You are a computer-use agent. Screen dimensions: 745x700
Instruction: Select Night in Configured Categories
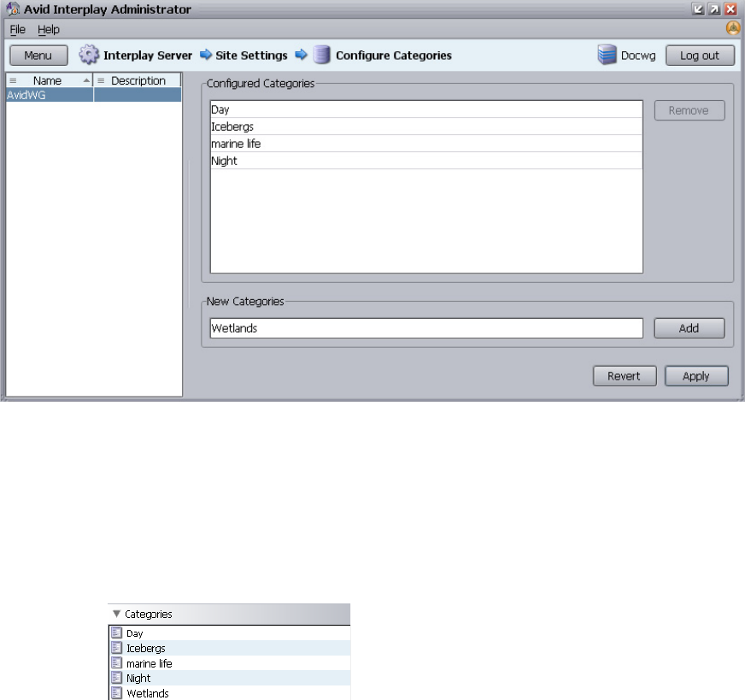(426, 161)
